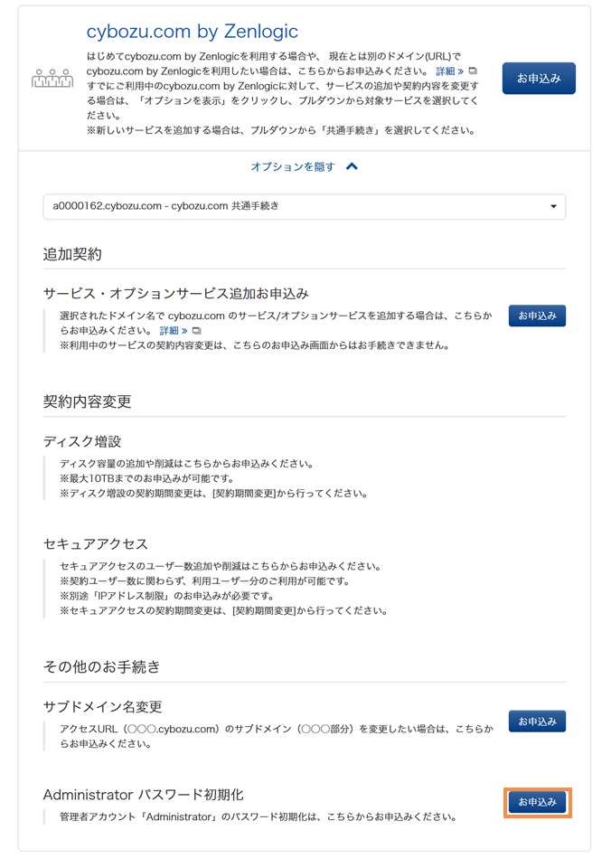Click external window icon in サービス追加 description
Viewport: 611px width, 868px height.
[x=196, y=331]
